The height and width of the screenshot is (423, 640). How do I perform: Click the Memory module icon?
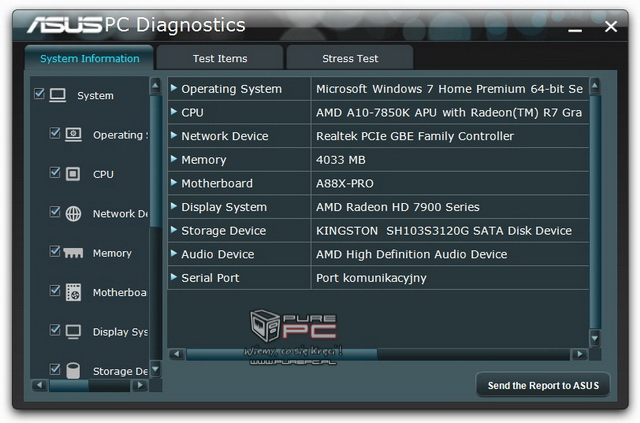73,253
